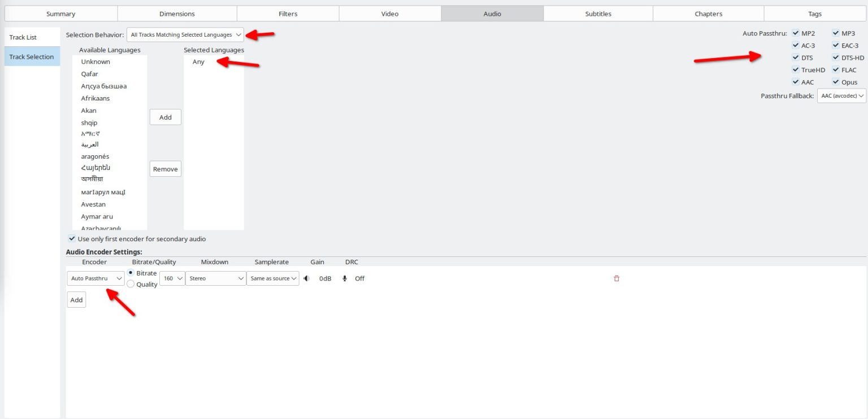Image resolution: width=868 pixels, height=419 pixels.
Task: Add a new audio encoder row
Action: (x=76, y=300)
